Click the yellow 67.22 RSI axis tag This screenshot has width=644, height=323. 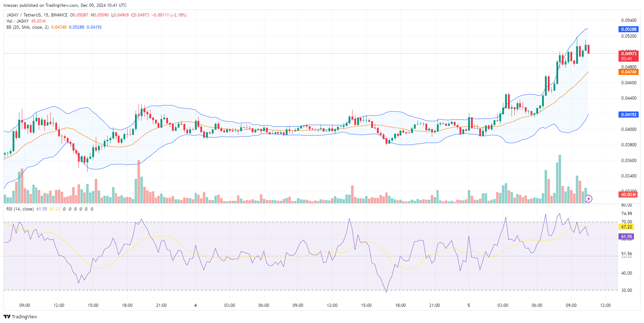click(626, 227)
